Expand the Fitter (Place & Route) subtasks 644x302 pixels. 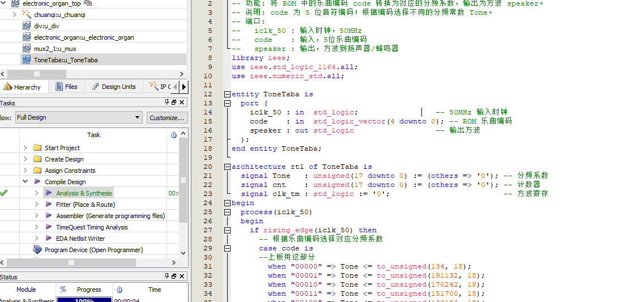(37, 204)
